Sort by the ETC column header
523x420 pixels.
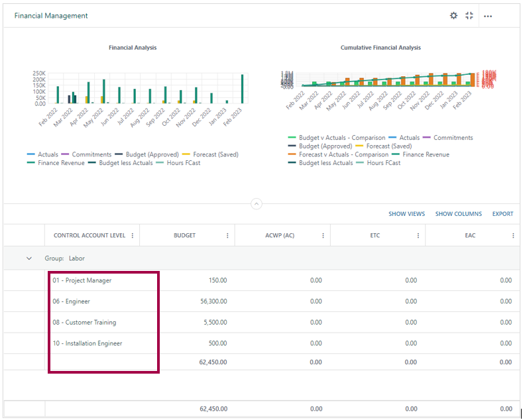375,235
